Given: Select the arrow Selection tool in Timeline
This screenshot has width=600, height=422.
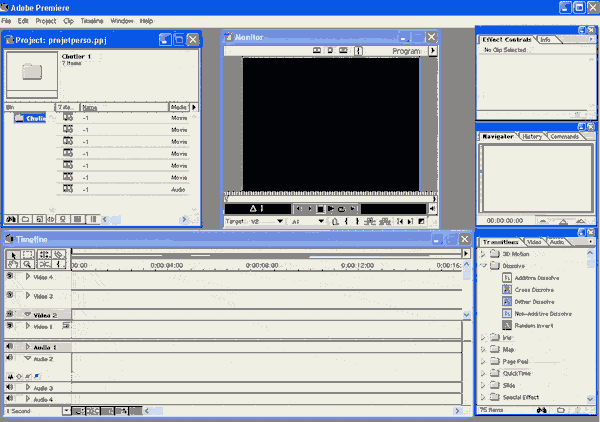Looking at the screenshot, I should point(13,255).
